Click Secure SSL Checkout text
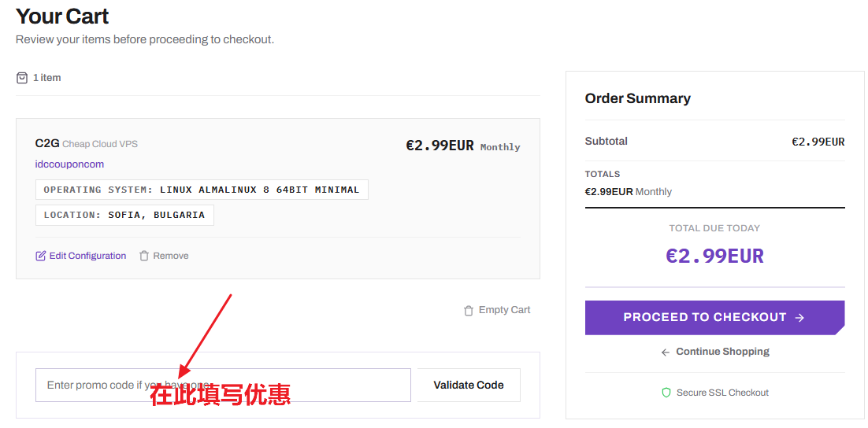 [x=722, y=393]
